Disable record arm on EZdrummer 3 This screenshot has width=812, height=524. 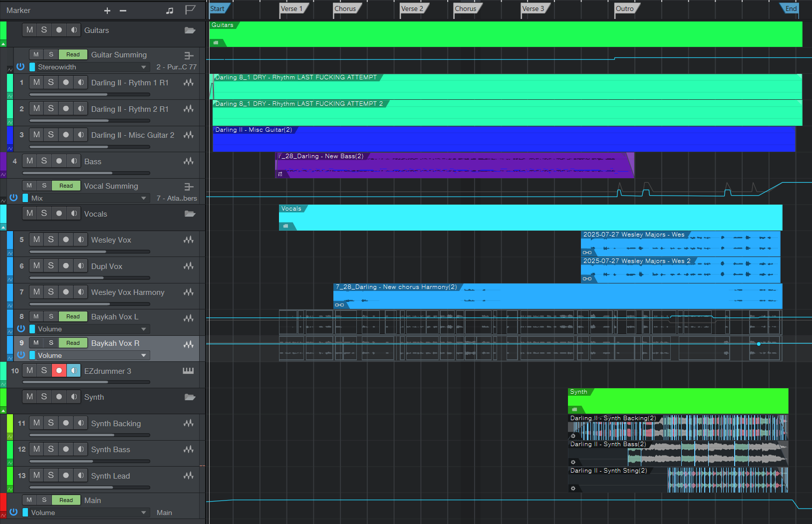[59, 370]
